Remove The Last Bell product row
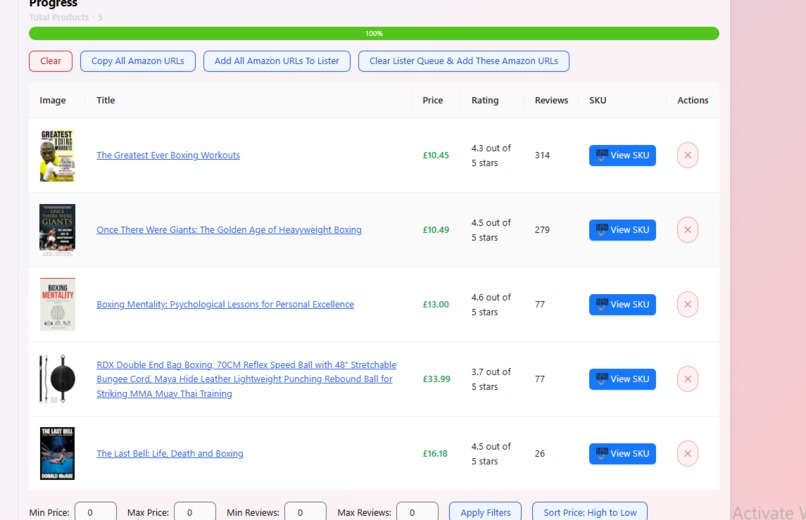The height and width of the screenshot is (520, 806). (x=687, y=454)
